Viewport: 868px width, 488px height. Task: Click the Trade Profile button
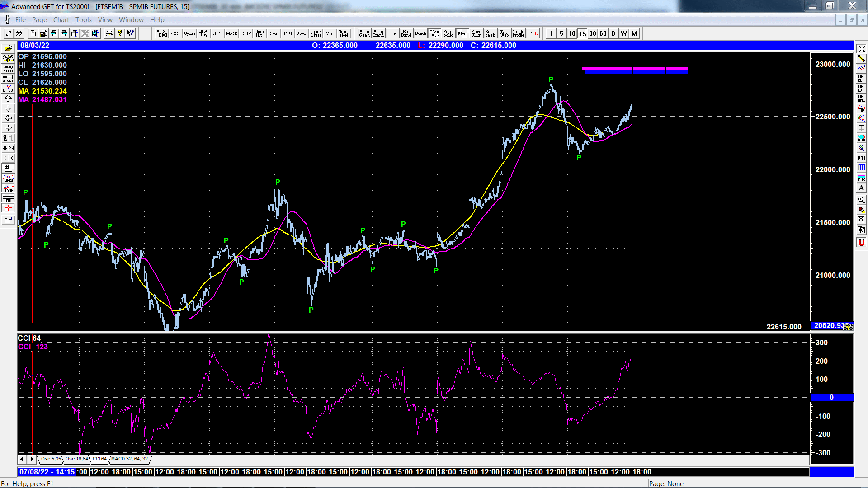519,33
